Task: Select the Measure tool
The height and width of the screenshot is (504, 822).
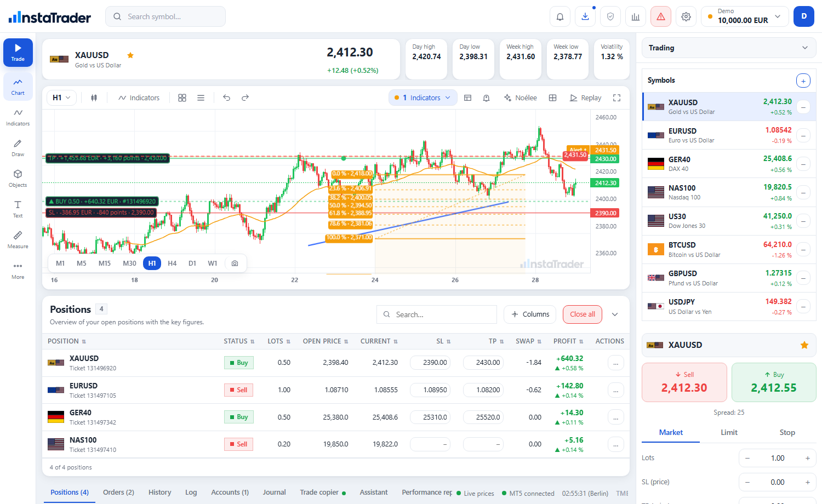Action: pyautogui.click(x=18, y=240)
